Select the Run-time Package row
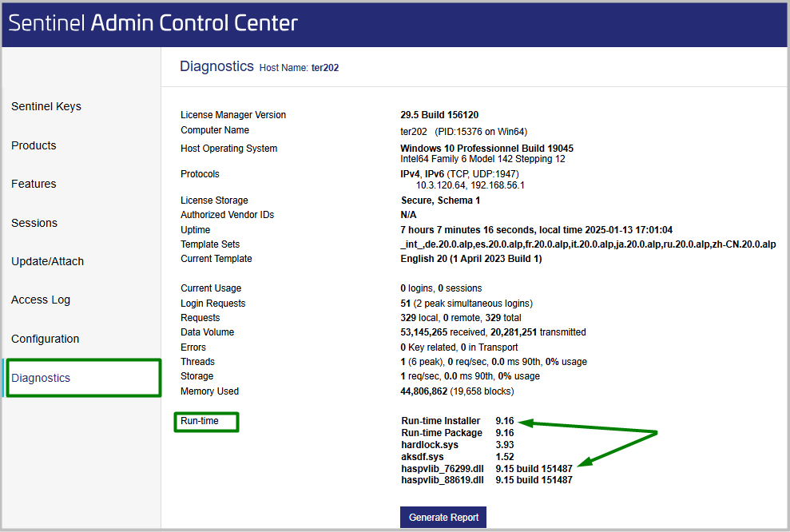Image resolution: width=790 pixels, height=532 pixels. coord(458,433)
